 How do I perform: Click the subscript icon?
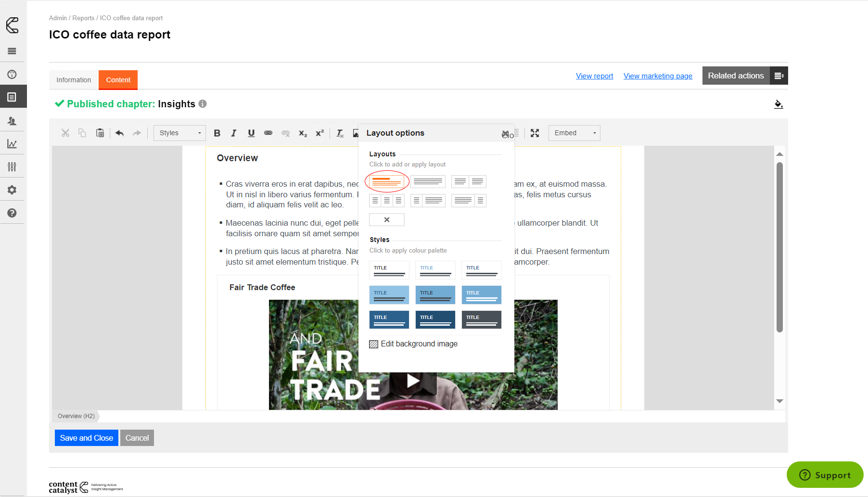coord(303,133)
